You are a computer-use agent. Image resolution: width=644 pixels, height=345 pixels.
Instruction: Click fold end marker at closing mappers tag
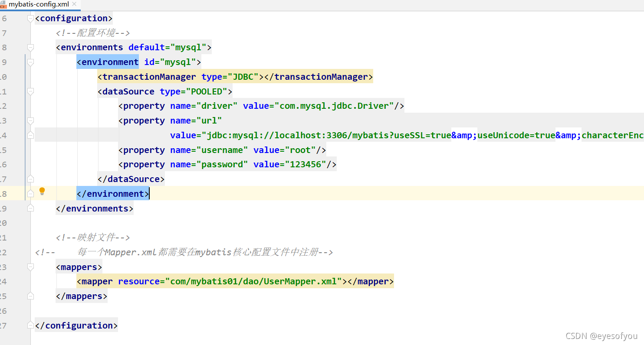pos(30,296)
